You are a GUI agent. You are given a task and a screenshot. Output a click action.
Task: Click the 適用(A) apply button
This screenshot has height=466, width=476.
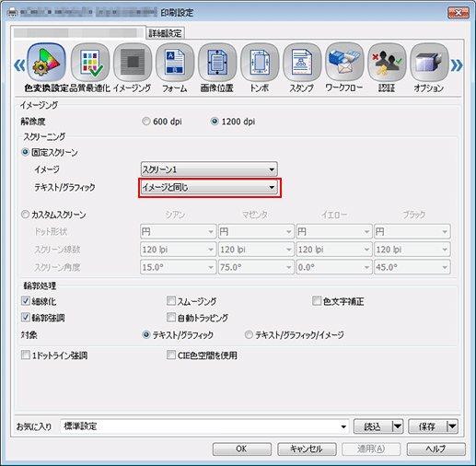(371, 449)
